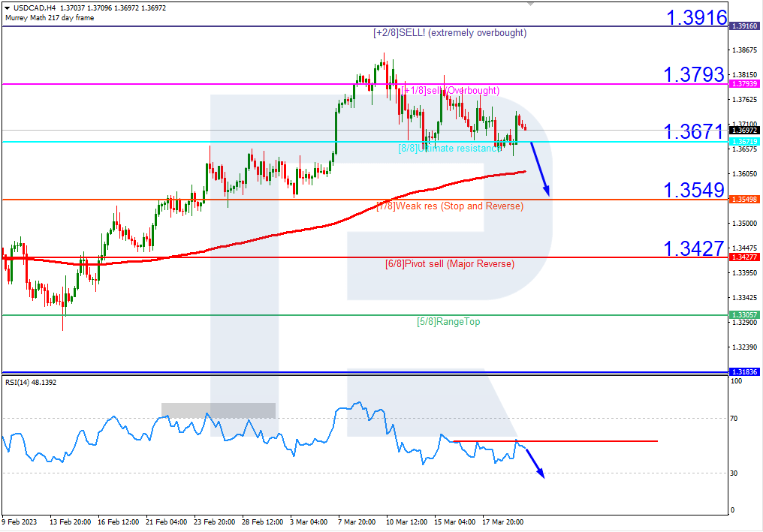Click the 9 Feb 2023 date label

19,521
